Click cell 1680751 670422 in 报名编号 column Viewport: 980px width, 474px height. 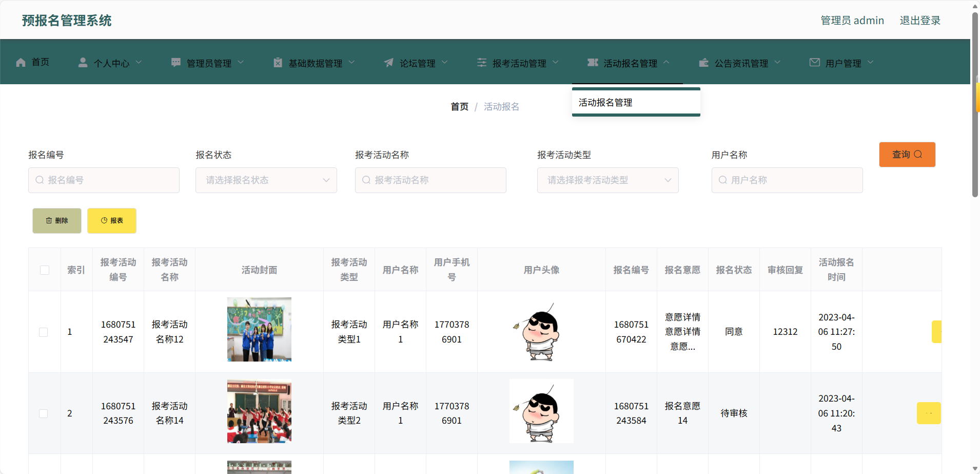pos(631,332)
